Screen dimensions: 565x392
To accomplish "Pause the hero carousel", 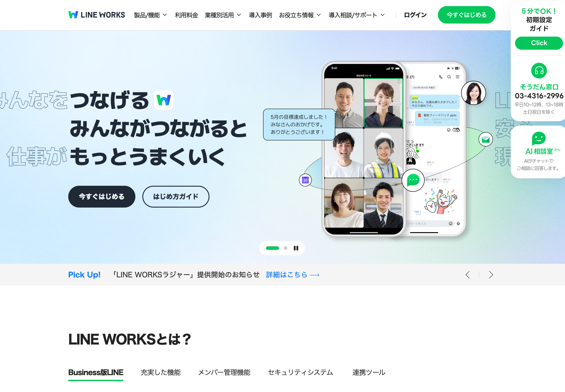I will 296,248.
